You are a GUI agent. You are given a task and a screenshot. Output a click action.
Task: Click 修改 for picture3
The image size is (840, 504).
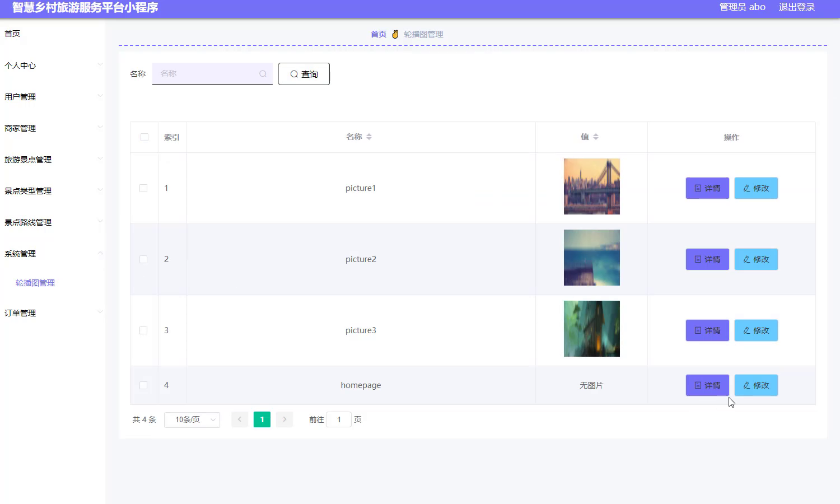[x=756, y=330]
